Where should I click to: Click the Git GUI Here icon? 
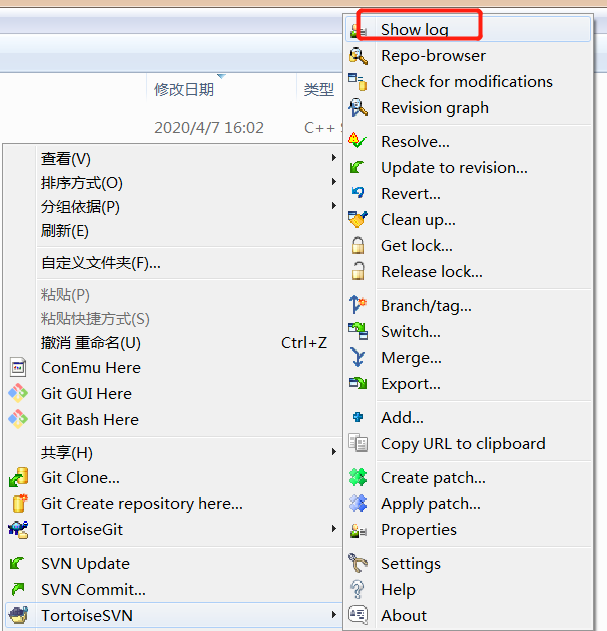coord(18,393)
